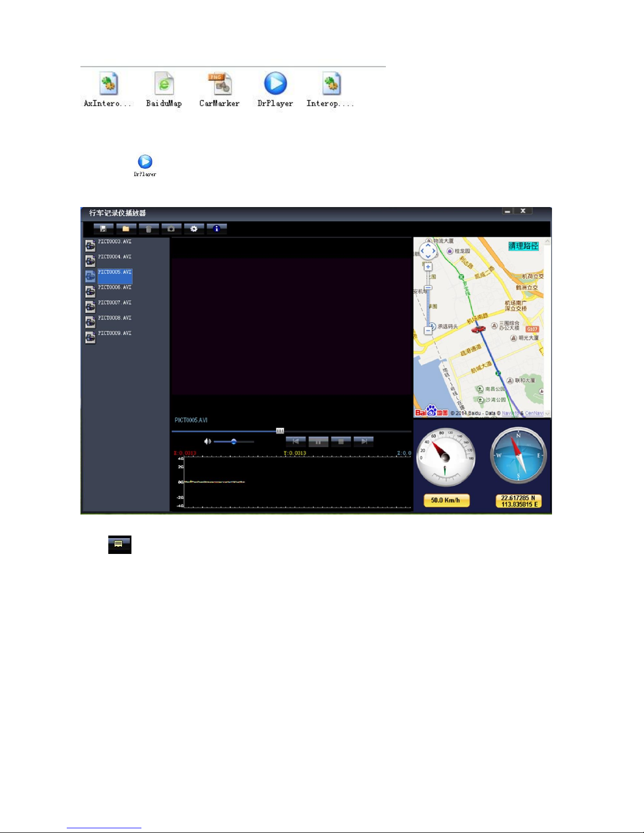Screen dimensions: 644x833
Task: Select the BaiduMap file icon
Action: [x=164, y=84]
